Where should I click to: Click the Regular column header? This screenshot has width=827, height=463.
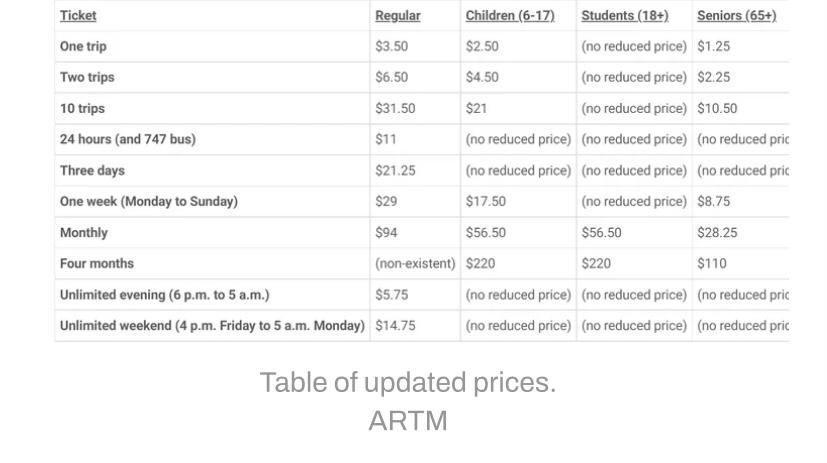(x=398, y=16)
